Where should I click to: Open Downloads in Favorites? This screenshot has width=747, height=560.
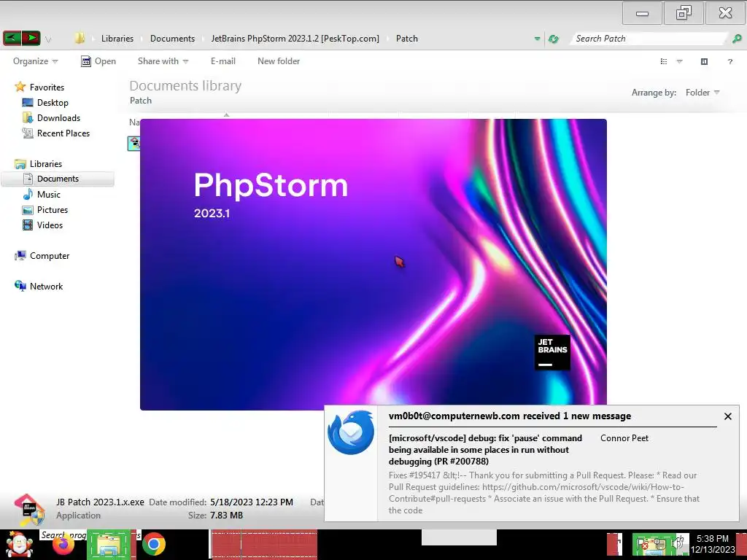point(58,117)
